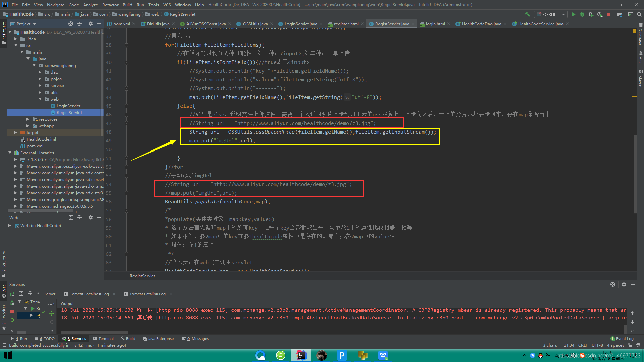This screenshot has height=362, width=644.
Task: Collapse the web package
Action: tap(40, 99)
